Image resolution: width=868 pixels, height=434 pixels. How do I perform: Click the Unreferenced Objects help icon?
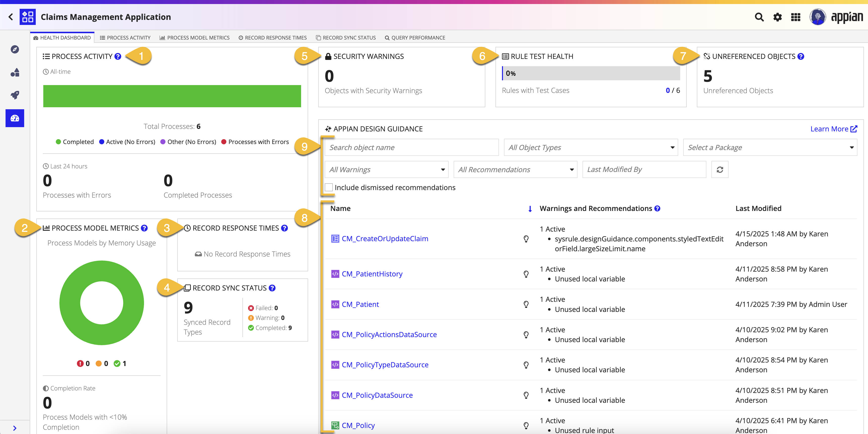point(801,57)
